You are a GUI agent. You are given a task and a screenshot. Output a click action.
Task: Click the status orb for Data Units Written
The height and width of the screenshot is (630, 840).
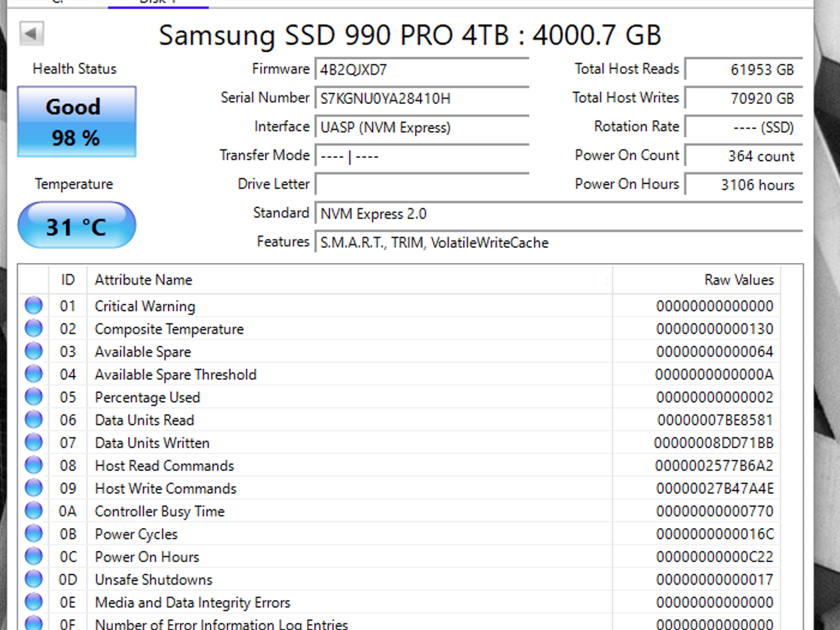pyautogui.click(x=34, y=443)
